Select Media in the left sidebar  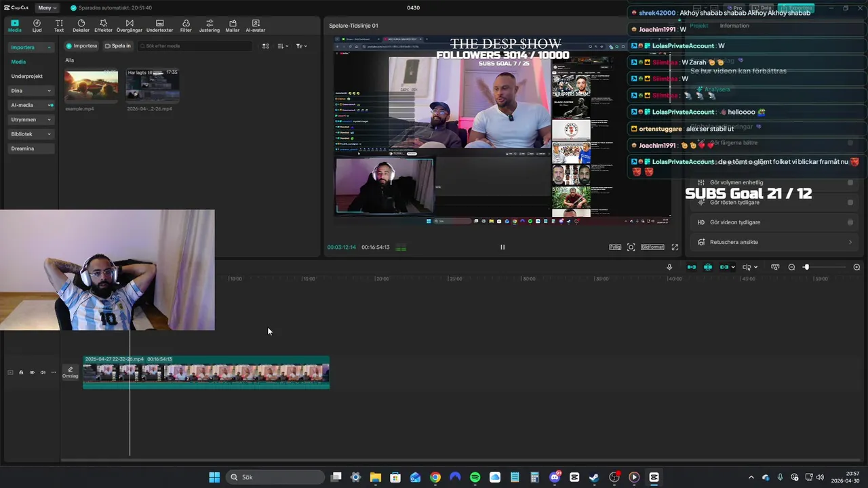click(x=18, y=62)
